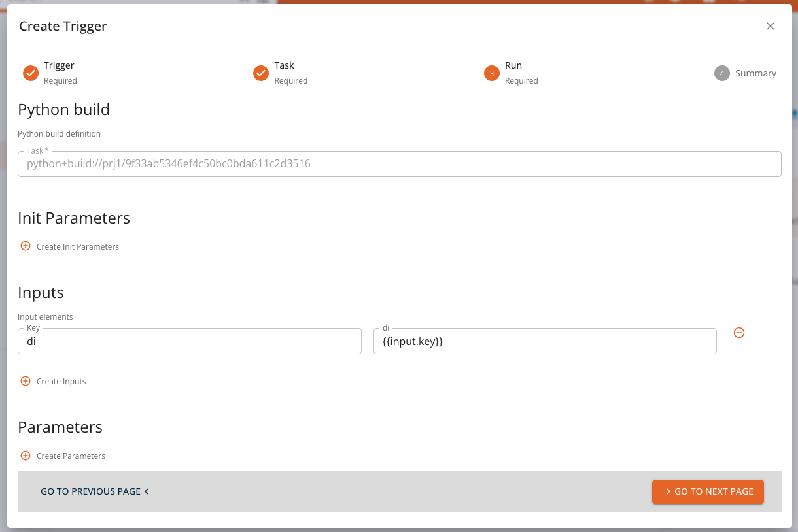Click the Task step checkmark icon
This screenshot has width=798, height=532.
point(261,73)
